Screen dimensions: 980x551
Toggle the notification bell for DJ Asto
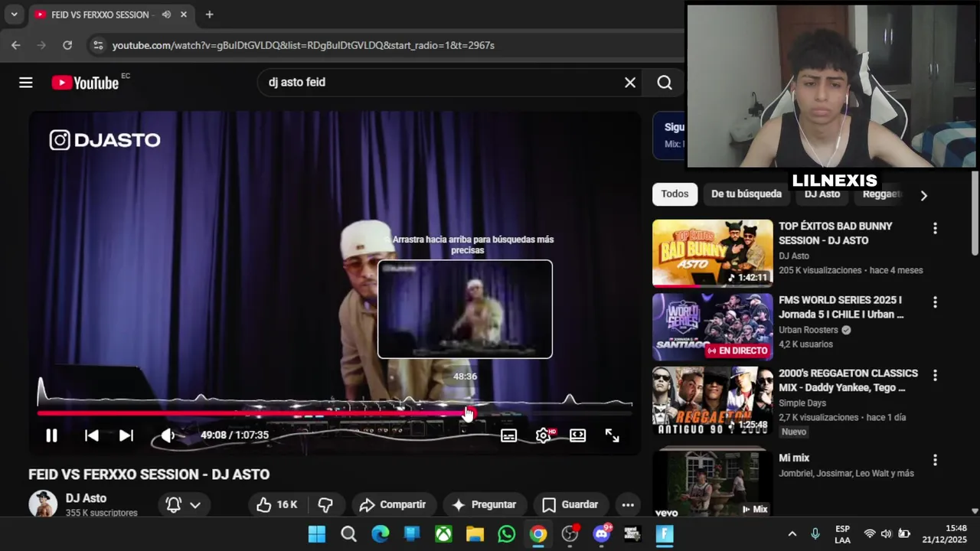pos(174,504)
